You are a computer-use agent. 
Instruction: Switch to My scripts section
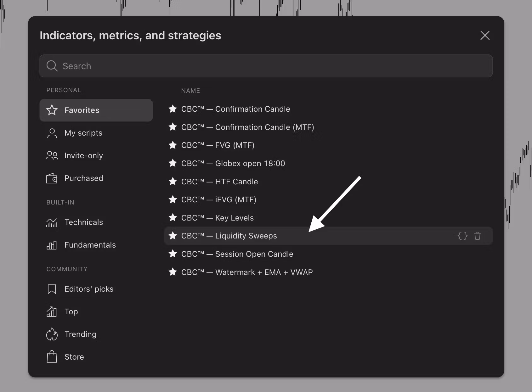point(83,133)
